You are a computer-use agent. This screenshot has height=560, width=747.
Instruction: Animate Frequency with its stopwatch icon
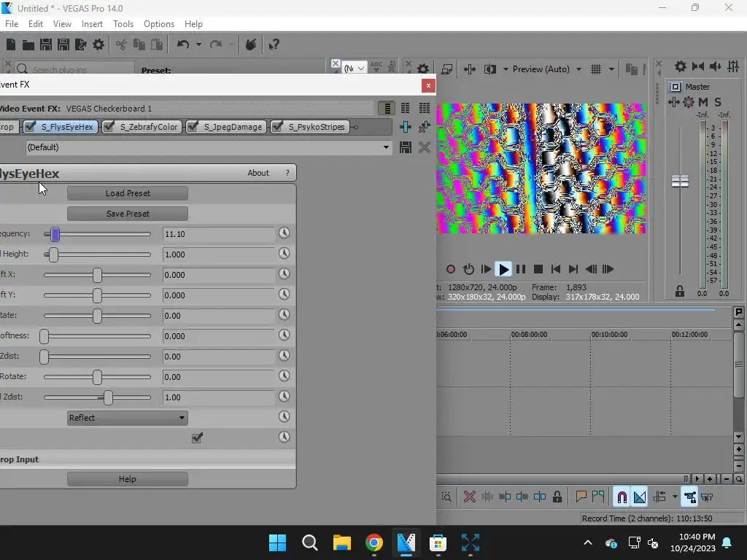[x=284, y=233]
